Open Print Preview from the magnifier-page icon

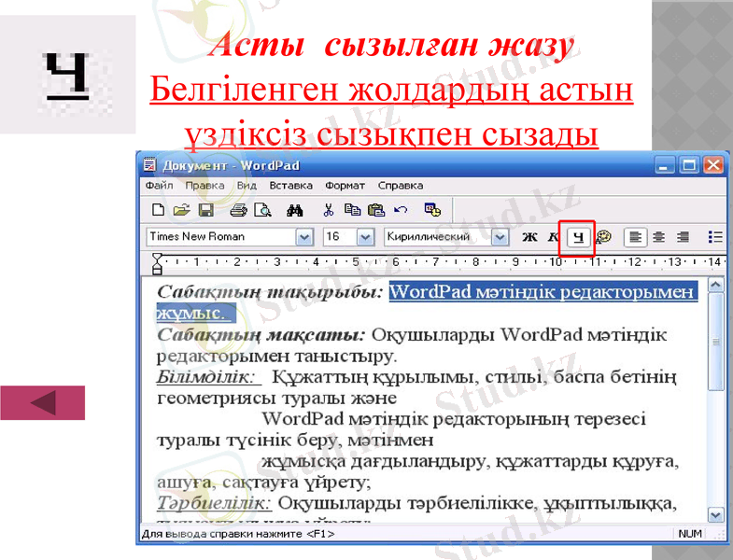pyautogui.click(x=262, y=210)
